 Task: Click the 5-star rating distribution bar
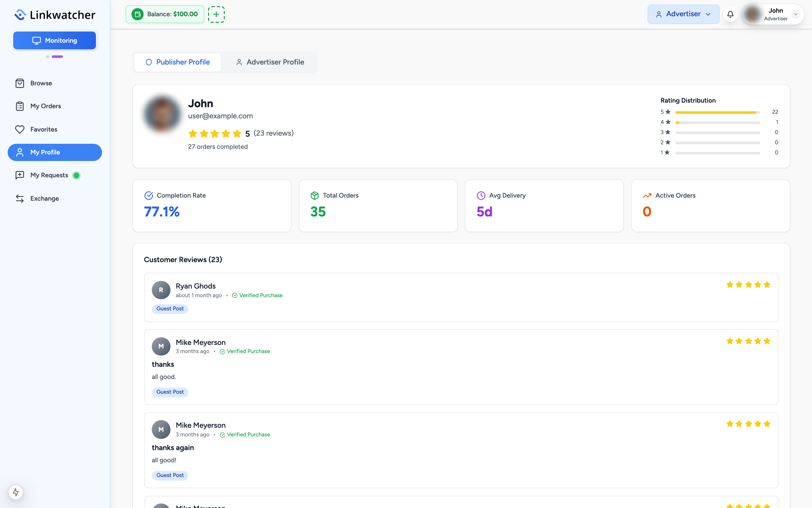pos(718,112)
